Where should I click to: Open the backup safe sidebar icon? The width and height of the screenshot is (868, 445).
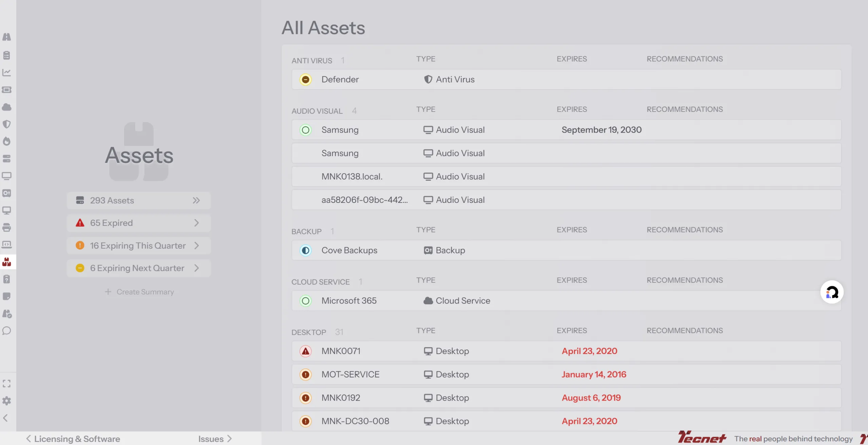[x=7, y=193]
